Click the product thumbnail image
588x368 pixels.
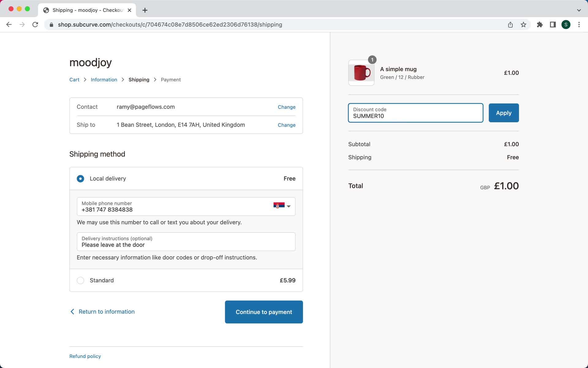coord(361,72)
